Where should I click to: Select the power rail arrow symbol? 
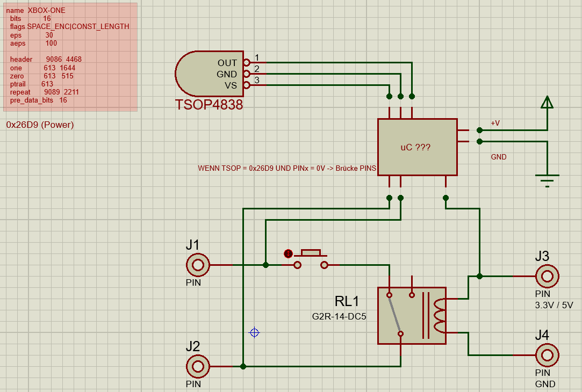click(547, 103)
